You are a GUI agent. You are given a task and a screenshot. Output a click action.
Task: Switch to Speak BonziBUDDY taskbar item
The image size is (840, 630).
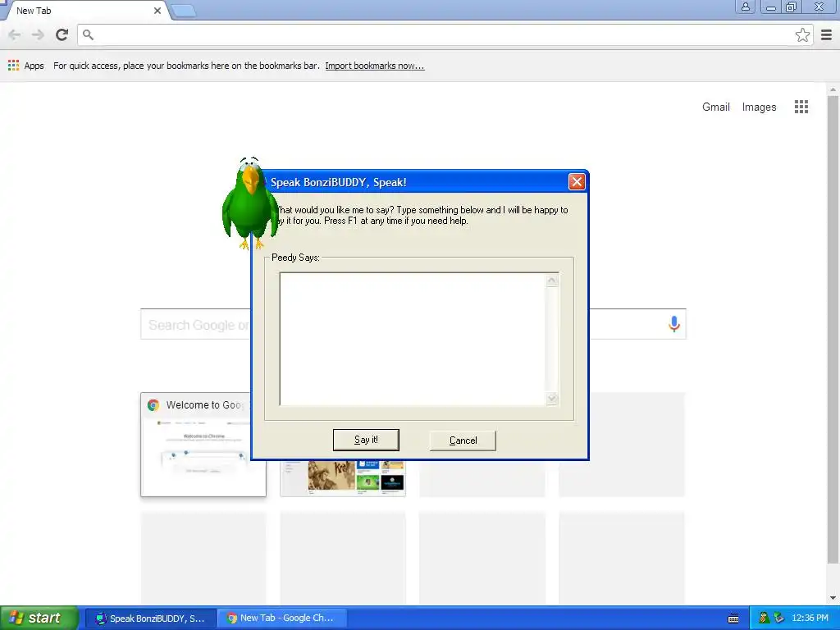pos(151,619)
